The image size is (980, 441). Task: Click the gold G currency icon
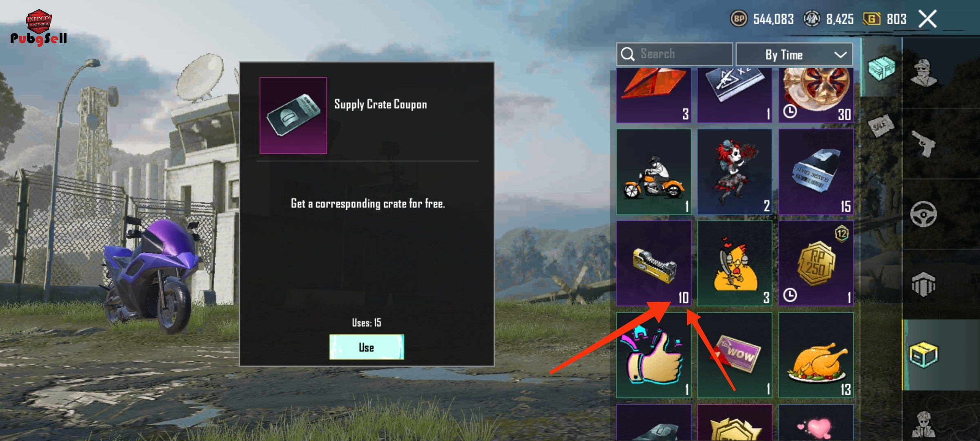[871, 19]
